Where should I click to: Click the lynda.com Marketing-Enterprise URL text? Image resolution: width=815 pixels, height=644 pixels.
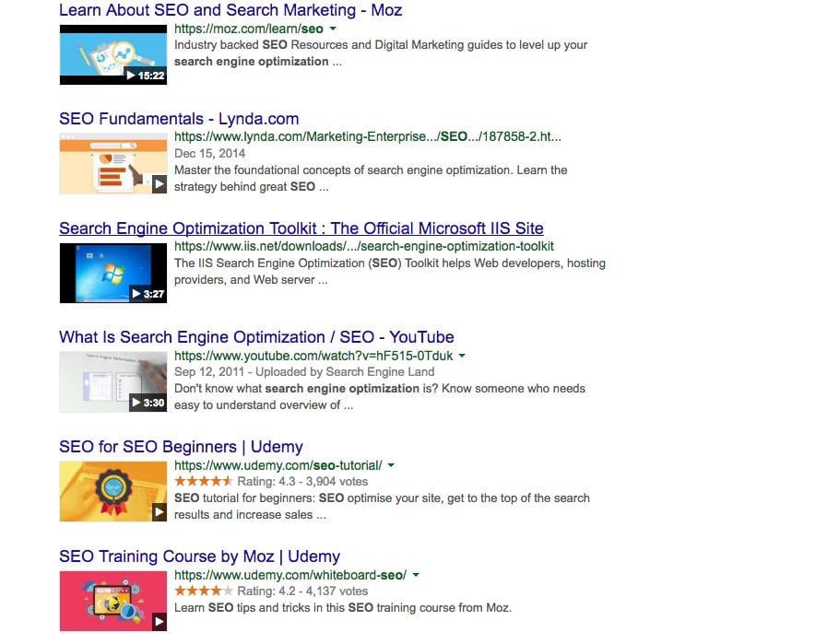point(368,136)
